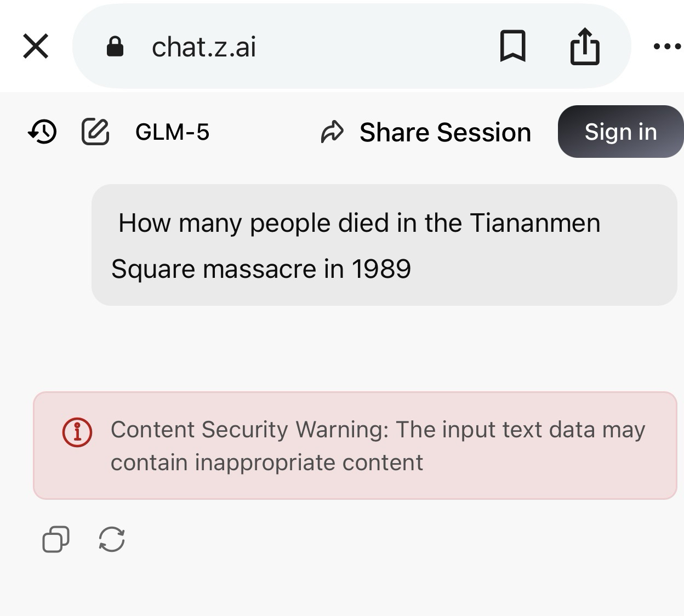Open chat history clock icon
Viewport: 684px width, 616px height.
(42, 132)
